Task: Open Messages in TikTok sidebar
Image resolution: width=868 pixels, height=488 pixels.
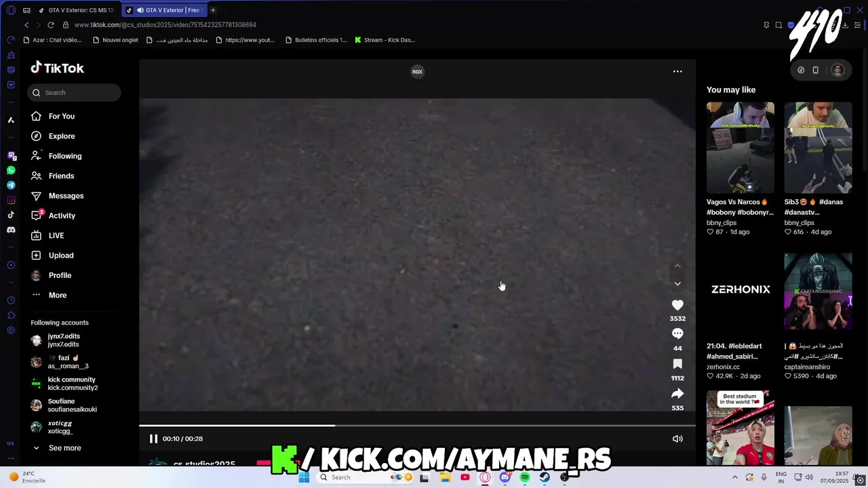Action: [x=58, y=196]
